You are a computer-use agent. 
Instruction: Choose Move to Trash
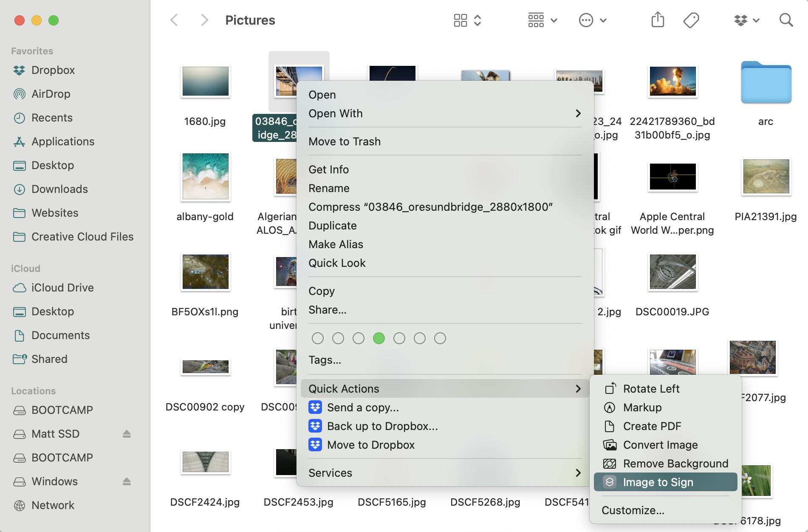445,141
